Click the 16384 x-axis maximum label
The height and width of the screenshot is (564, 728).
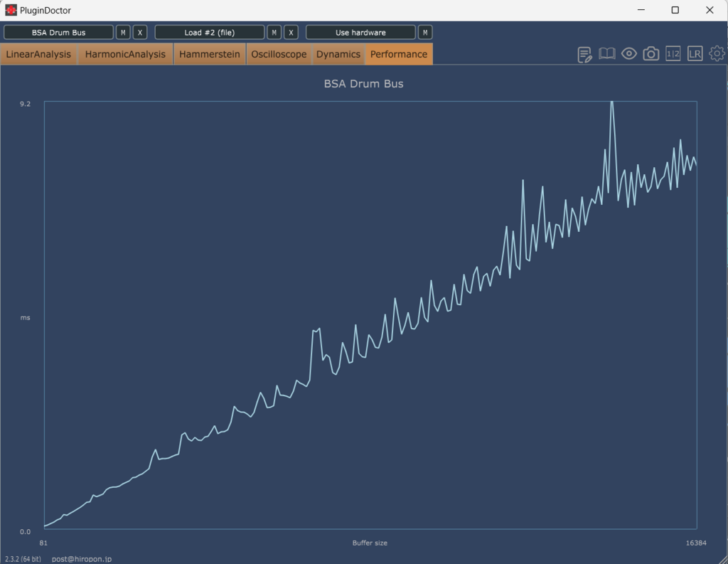696,543
